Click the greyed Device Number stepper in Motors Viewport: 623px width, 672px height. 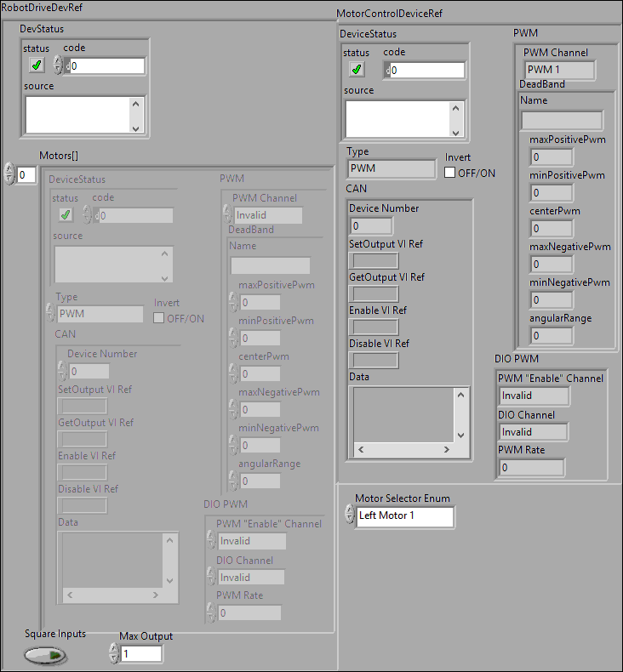point(63,371)
